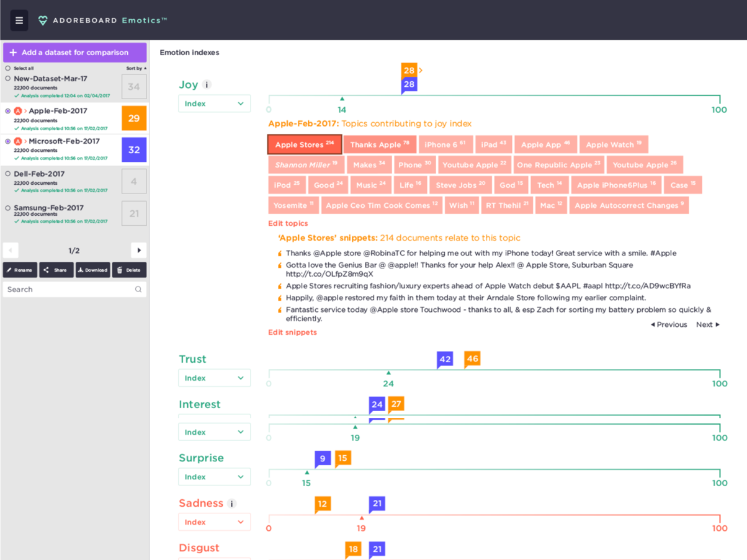Select the New-Dataset-Mar-17 radio button

coord(8,79)
